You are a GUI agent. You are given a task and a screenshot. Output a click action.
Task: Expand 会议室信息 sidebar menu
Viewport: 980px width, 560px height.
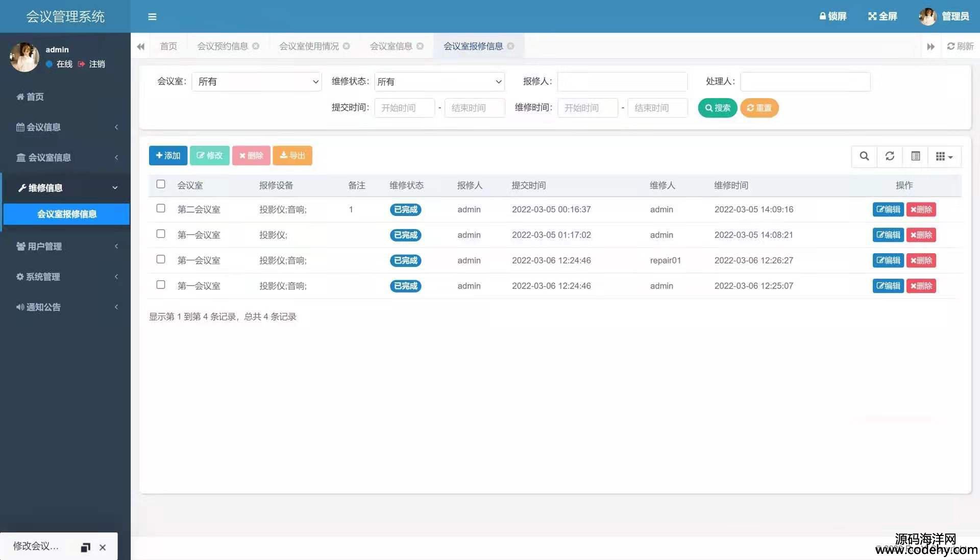click(x=65, y=157)
